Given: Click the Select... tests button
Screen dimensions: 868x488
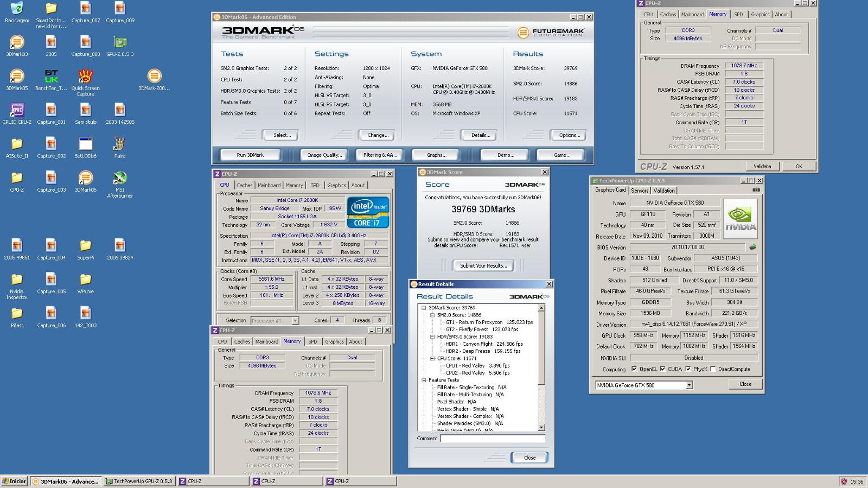Looking at the screenshot, I should (x=282, y=135).
